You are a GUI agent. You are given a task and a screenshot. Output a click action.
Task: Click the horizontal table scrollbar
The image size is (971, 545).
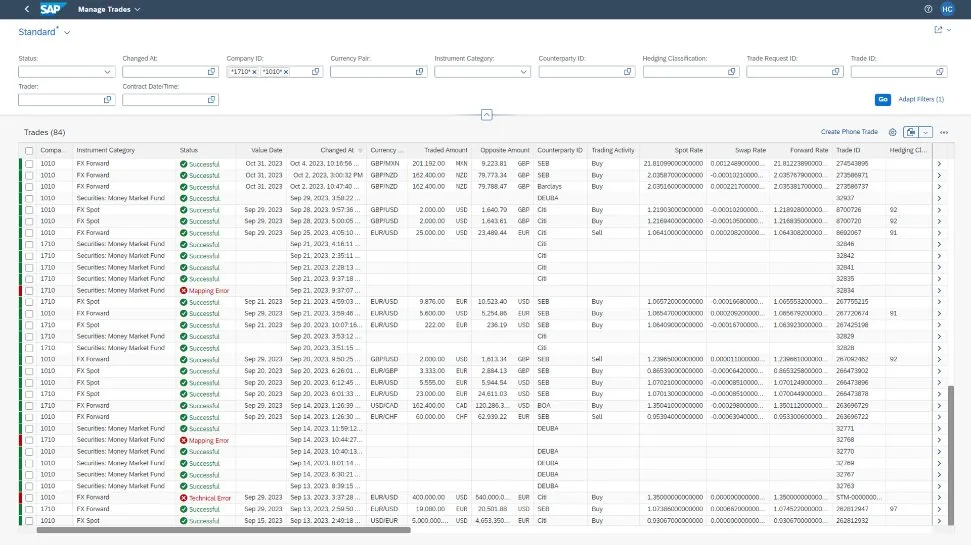click(x=224, y=530)
